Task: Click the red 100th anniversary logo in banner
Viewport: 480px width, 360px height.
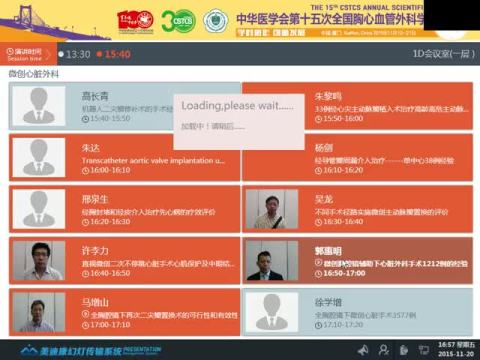Action: coord(135,21)
